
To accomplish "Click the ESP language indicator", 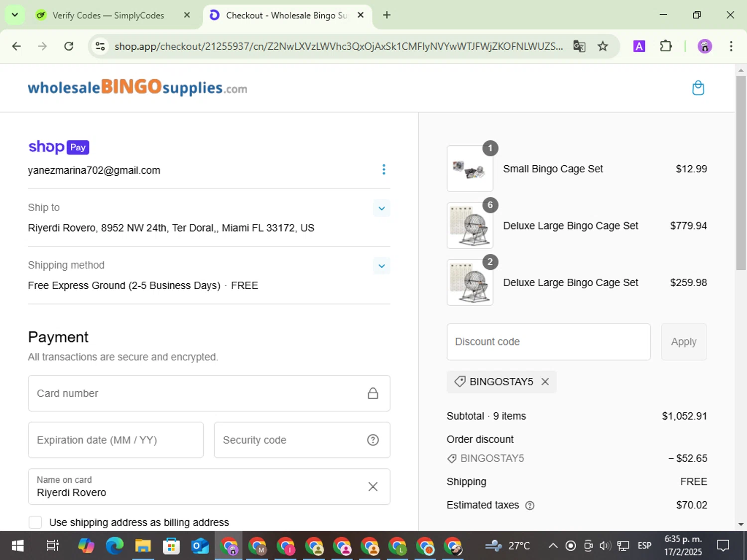I will (644, 546).
